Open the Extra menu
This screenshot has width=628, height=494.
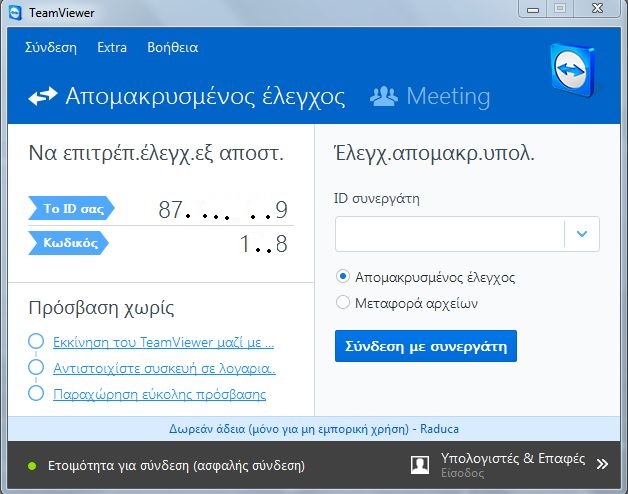coord(112,47)
